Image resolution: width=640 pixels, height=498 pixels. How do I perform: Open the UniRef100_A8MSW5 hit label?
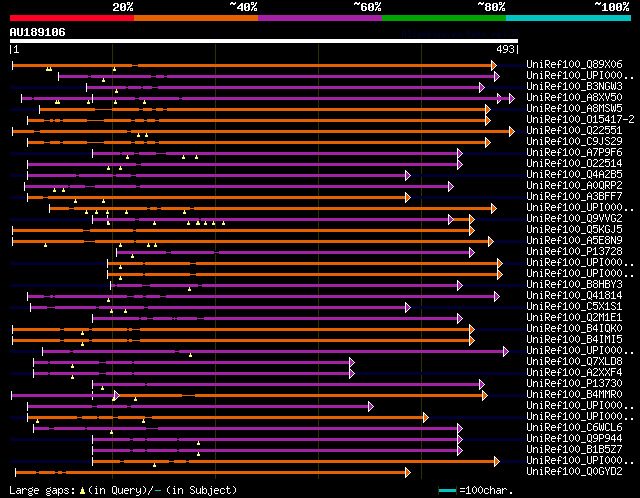tap(574, 108)
